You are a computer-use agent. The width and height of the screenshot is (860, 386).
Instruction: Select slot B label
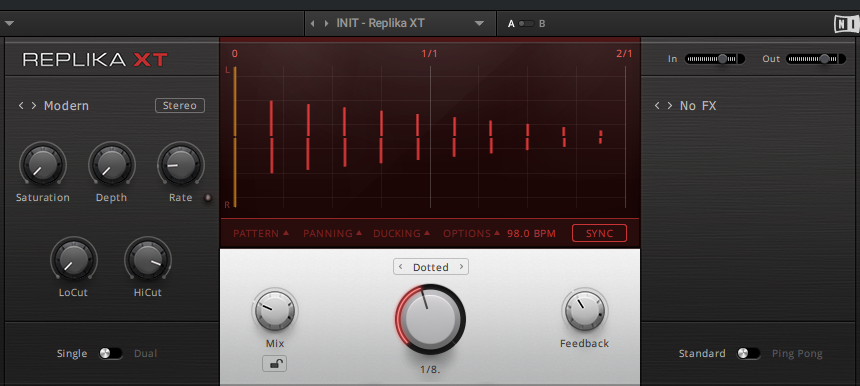point(542,24)
